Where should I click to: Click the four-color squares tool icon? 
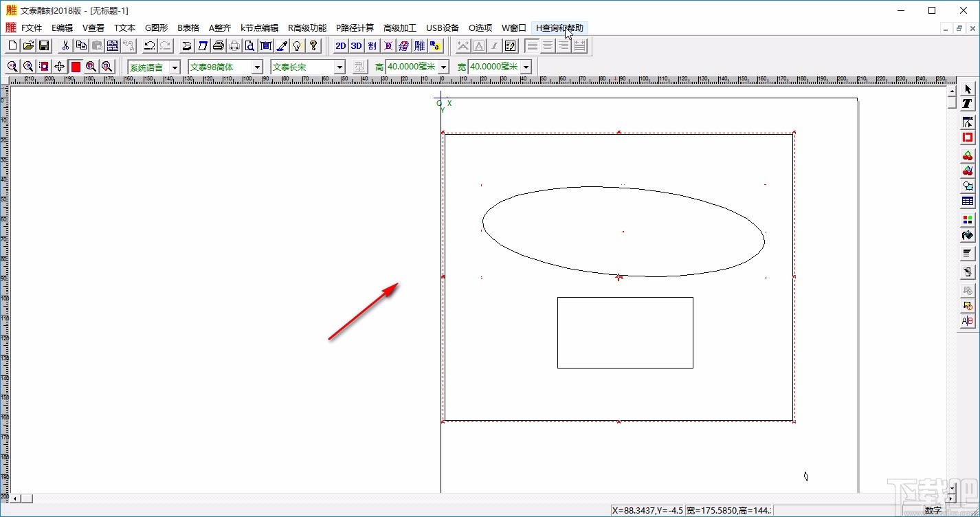point(968,220)
